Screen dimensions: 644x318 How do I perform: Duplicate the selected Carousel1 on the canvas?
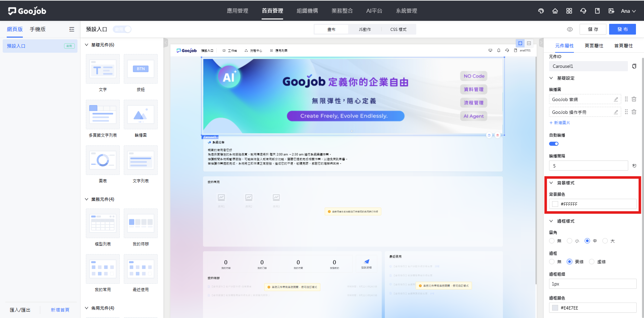click(489, 135)
